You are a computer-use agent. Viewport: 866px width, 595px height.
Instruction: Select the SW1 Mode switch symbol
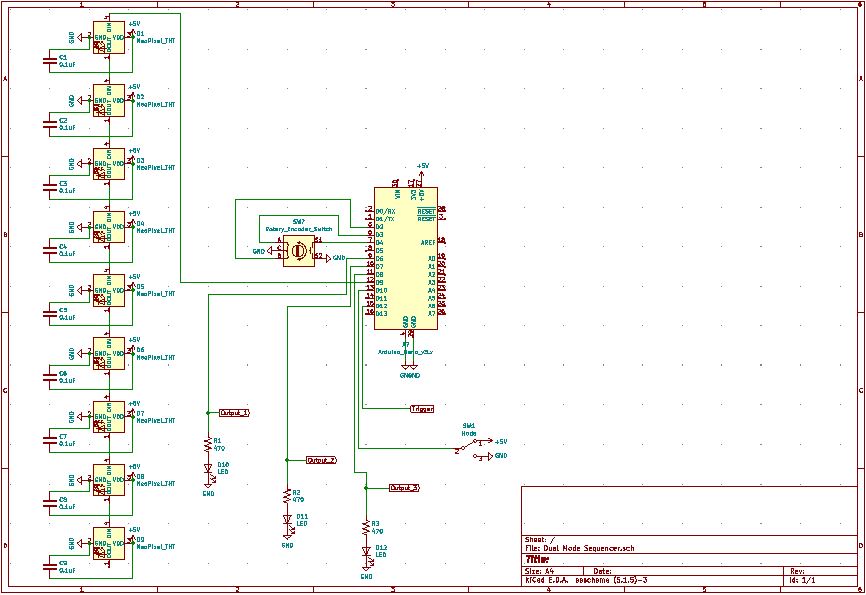click(470, 449)
